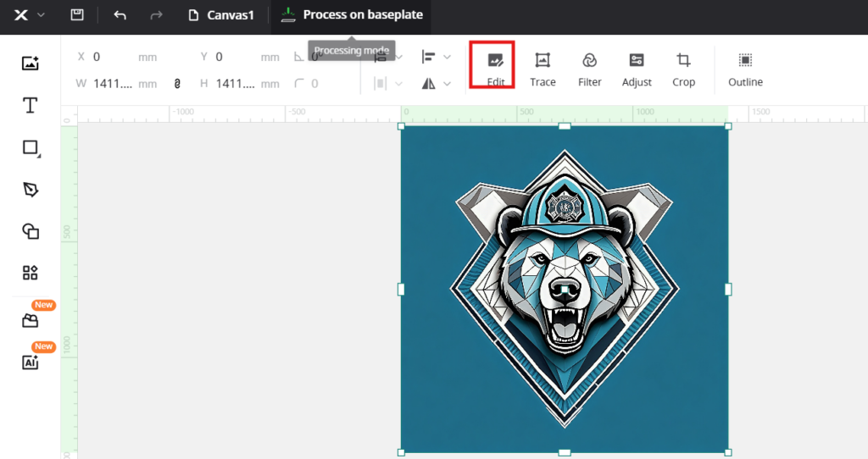Open the Filter tool
868x459 pixels.
click(590, 69)
